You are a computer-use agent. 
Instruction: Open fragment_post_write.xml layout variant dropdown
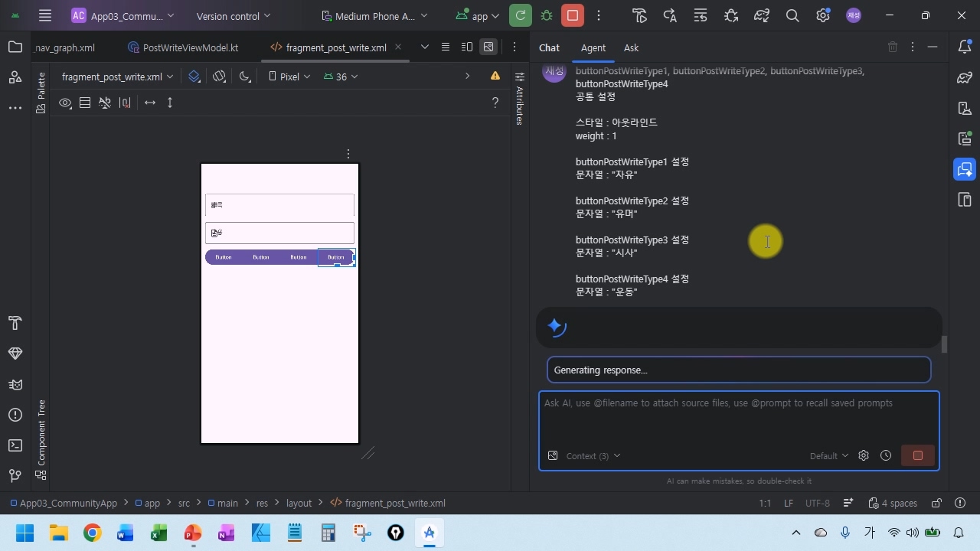[x=118, y=77]
